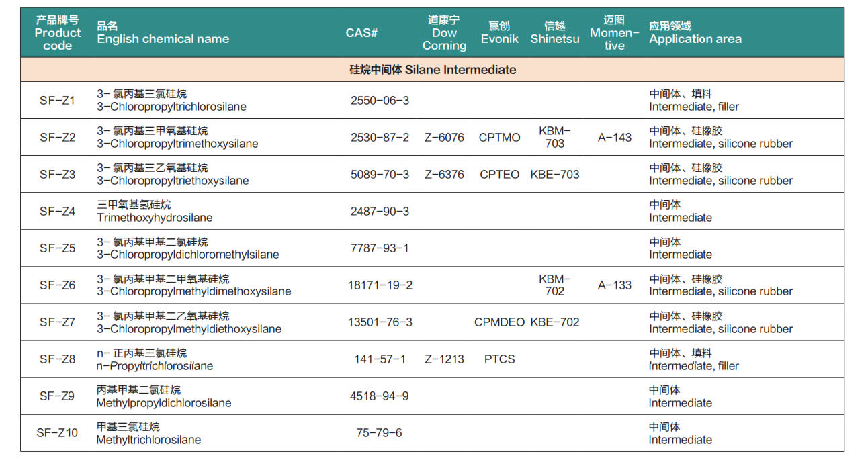
Task: Select the CPTEO Evonik cell
Action: [x=499, y=175]
